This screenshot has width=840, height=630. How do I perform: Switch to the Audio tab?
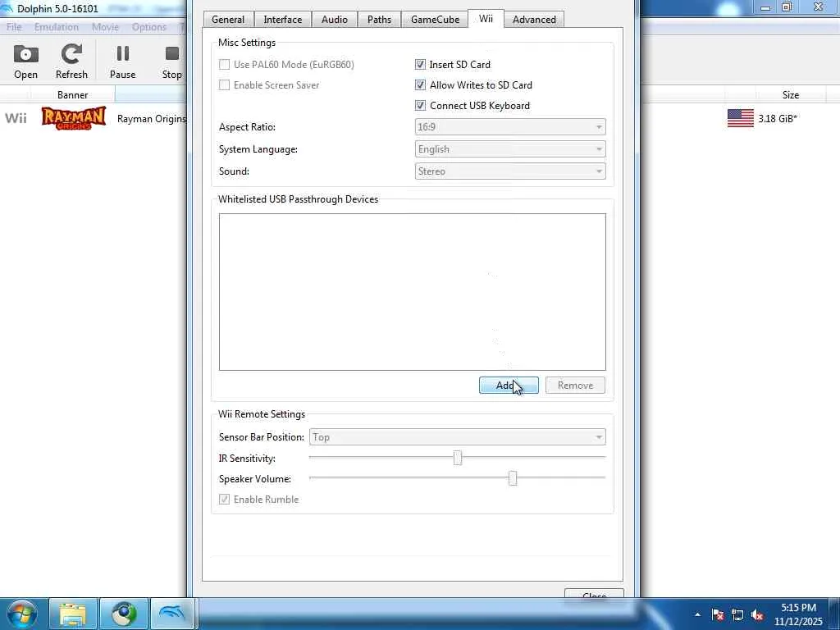pyautogui.click(x=335, y=20)
